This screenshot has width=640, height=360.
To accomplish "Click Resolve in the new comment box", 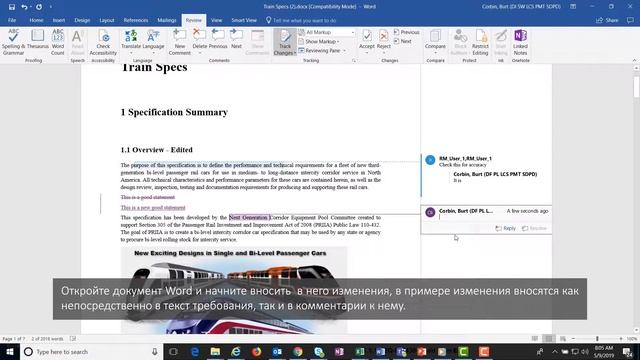I will click(x=534, y=228).
